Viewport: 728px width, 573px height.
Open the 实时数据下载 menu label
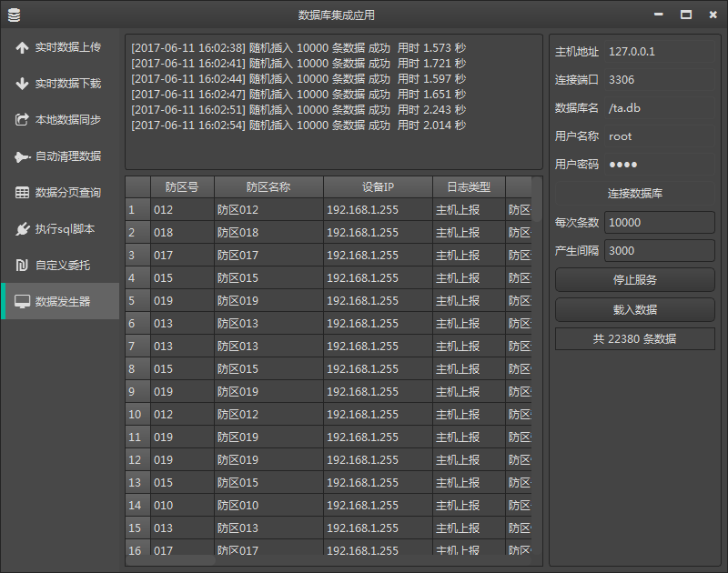[x=67, y=84]
